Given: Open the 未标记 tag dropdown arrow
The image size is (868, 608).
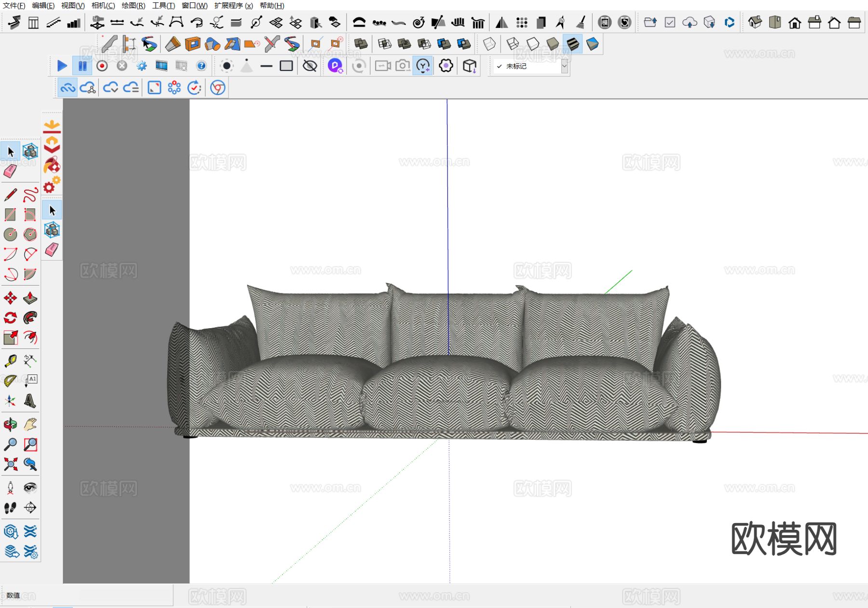Looking at the screenshot, I should pyautogui.click(x=564, y=66).
